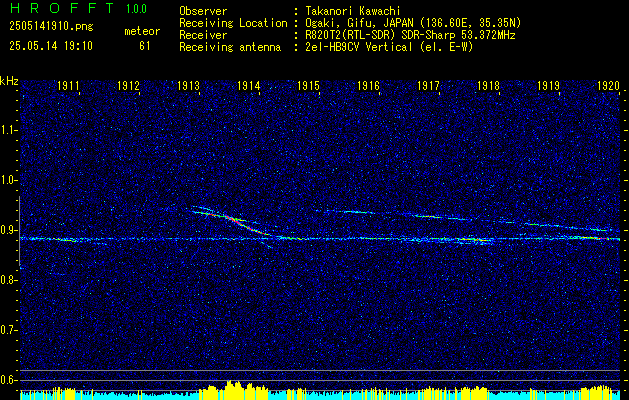The width and height of the screenshot is (629, 400).
Task: Click the 1916 time axis marker
Action: 369,85
